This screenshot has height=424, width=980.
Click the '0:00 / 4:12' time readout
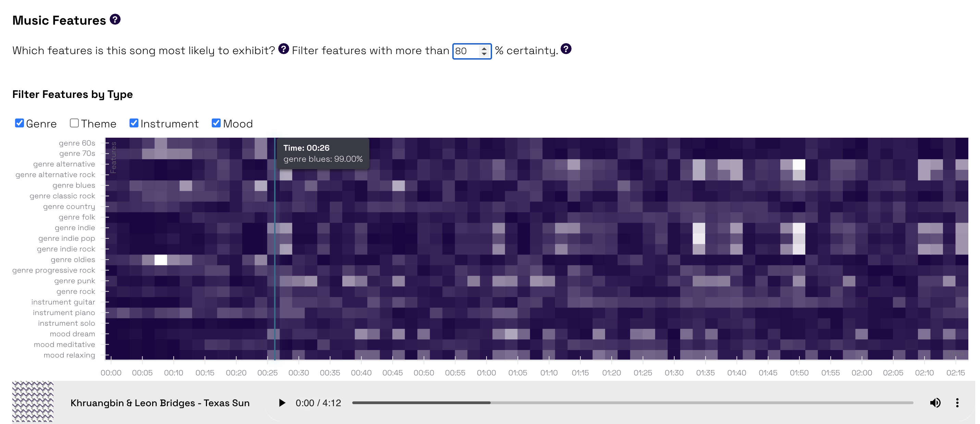[x=318, y=403]
